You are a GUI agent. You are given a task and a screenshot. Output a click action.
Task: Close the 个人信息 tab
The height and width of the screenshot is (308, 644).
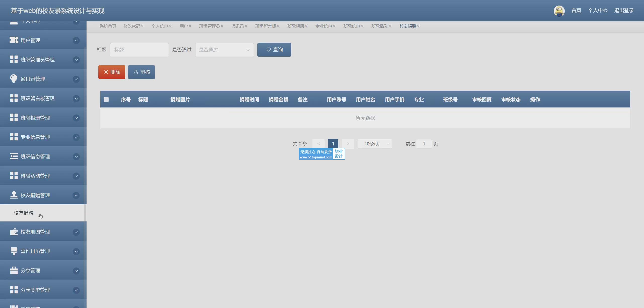pos(170,26)
